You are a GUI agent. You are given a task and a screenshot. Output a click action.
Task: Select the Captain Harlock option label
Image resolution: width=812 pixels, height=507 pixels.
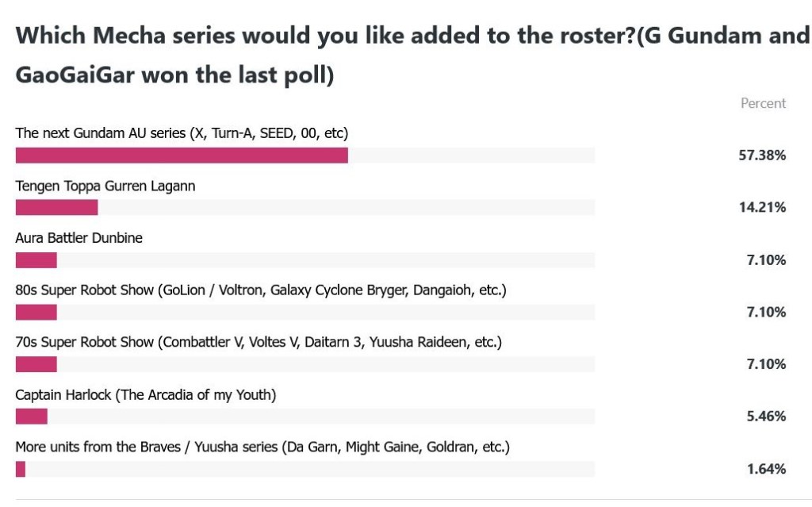(146, 394)
